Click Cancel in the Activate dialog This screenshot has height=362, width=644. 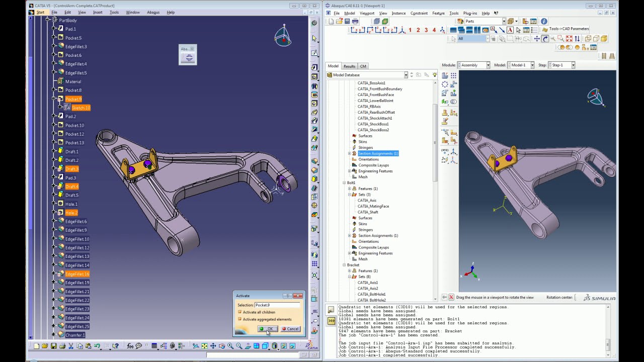[x=290, y=329]
